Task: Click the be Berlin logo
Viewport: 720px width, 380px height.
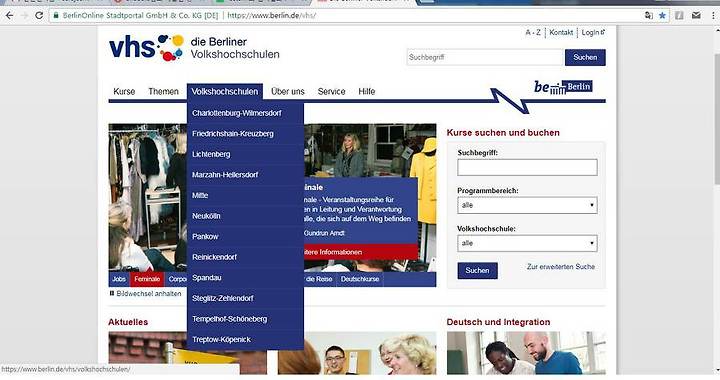Action: tap(563, 87)
